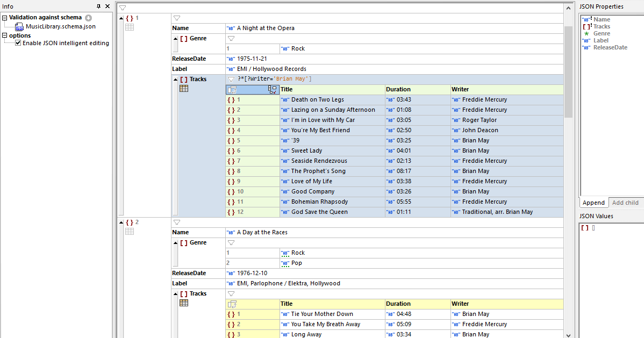Collapse the options tree node
644x338 pixels.
(4, 36)
